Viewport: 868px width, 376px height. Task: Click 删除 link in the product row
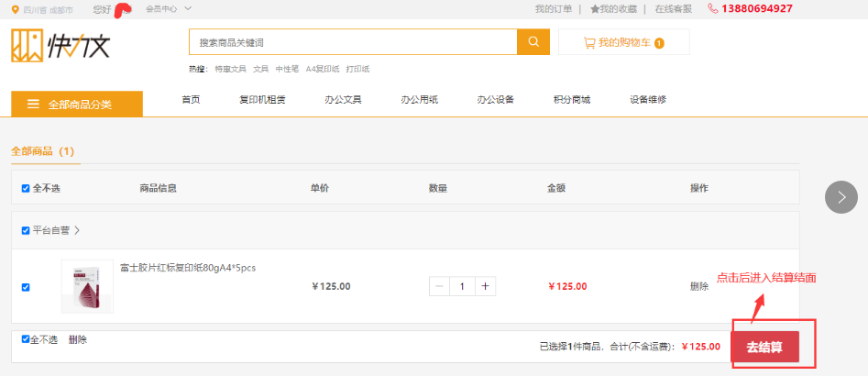click(x=698, y=286)
